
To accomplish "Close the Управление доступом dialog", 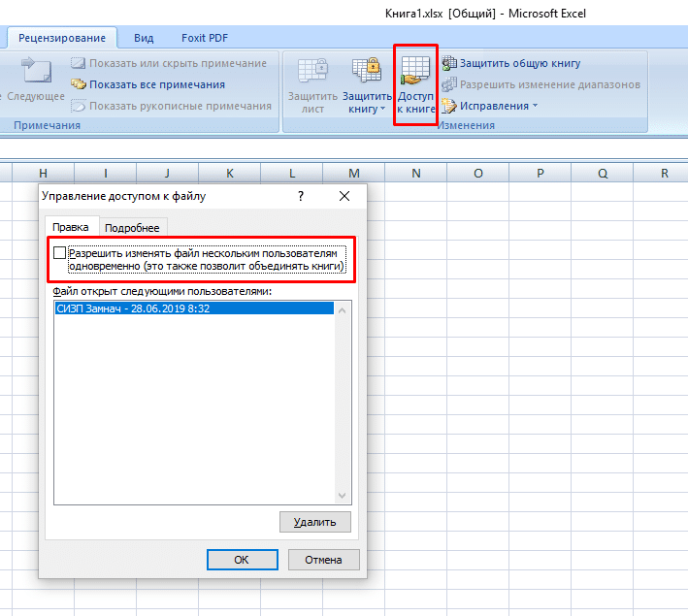I will [344, 196].
